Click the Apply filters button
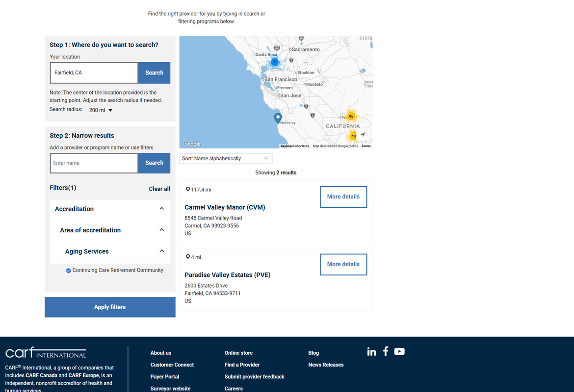The image size is (574, 392). (110, 307)
